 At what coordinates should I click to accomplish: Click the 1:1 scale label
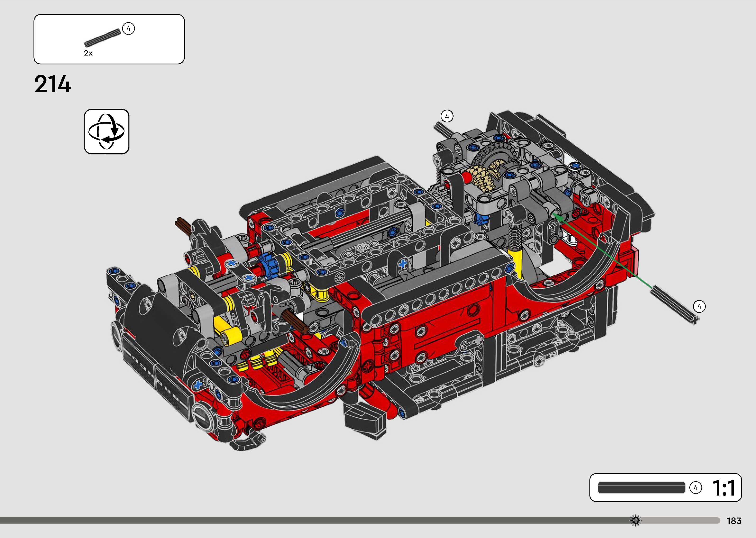pos(724,488)
